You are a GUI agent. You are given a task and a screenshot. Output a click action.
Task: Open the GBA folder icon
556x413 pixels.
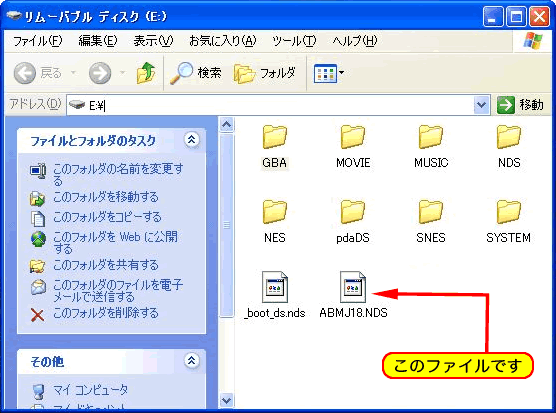click(x=274, y=136)
